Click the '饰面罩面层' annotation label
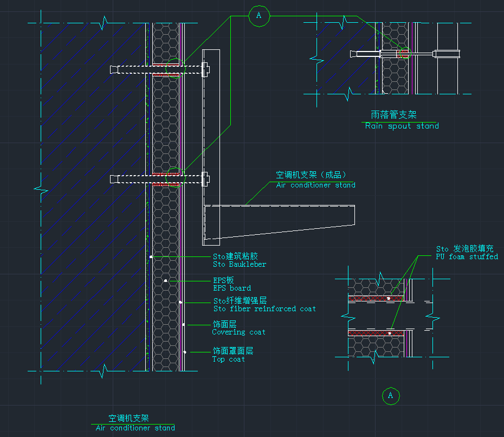Image resolution: width=504 pixels, height=437 pixels. click(x=232, y=351)
